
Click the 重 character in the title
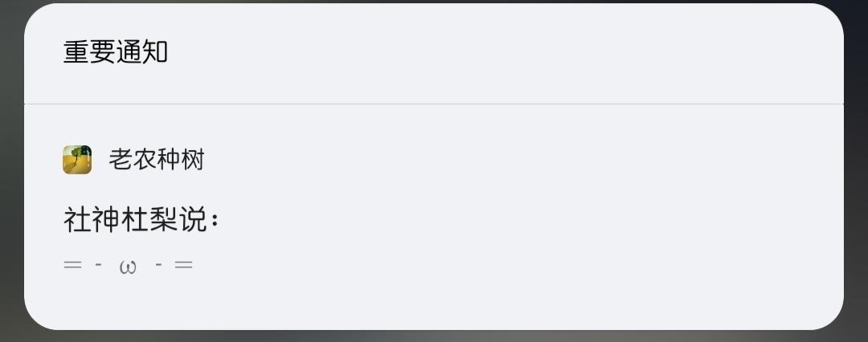click(76, 52)
